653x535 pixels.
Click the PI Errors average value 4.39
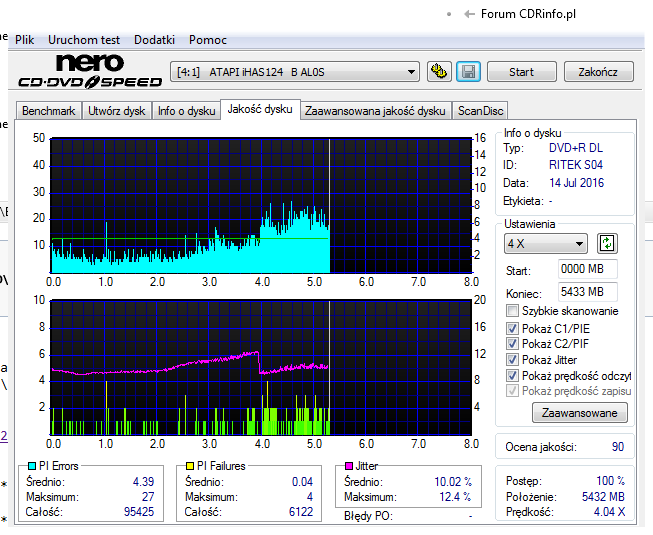click(x=143, y=482)
